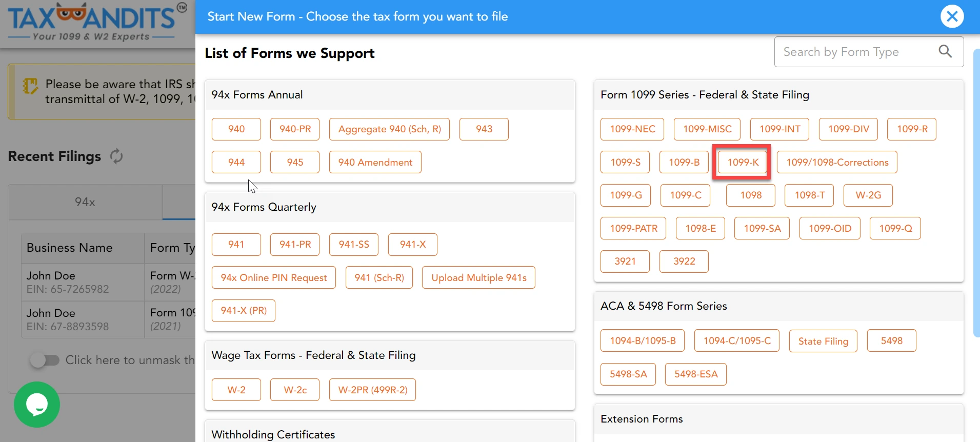Image resolution: width=980 pixels, height=442 pixels.
Task: Choose Form 943
Action: point(484,129)
